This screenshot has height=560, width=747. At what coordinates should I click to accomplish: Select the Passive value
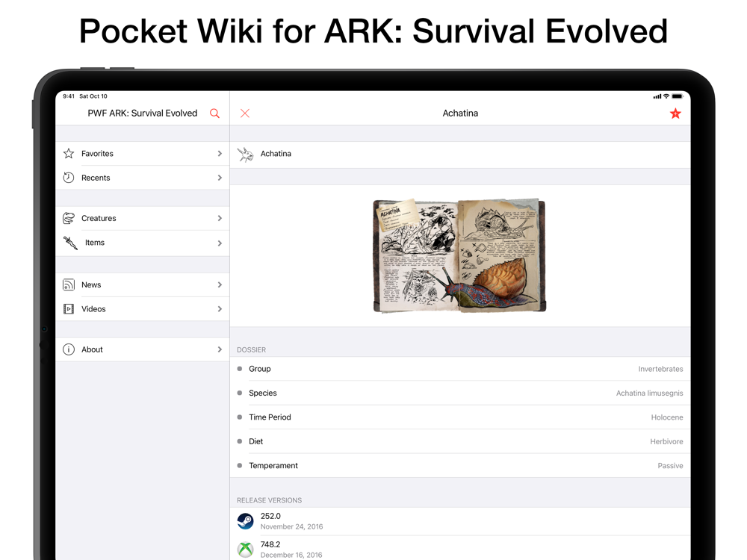[x=670, y=466]
